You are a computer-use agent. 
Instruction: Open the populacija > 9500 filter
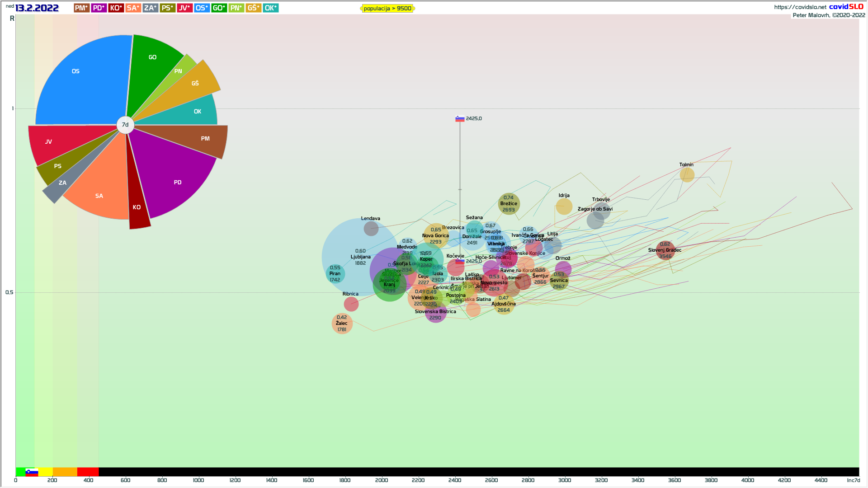(387, 9)
